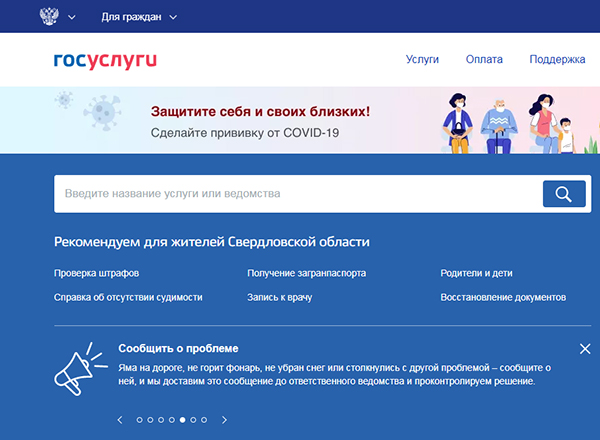The image size is (600, 440).
Task: Click the Russian coat of arms emblem
Action: pos(49,16)
